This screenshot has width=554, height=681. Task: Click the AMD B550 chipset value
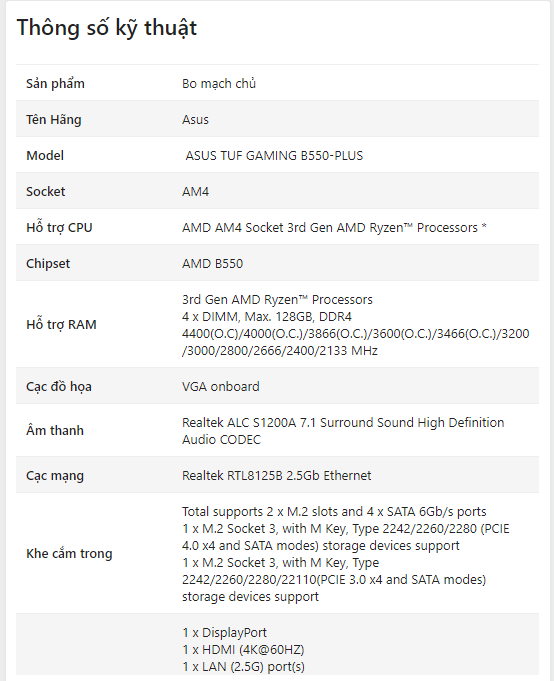[x=212, y=264]
